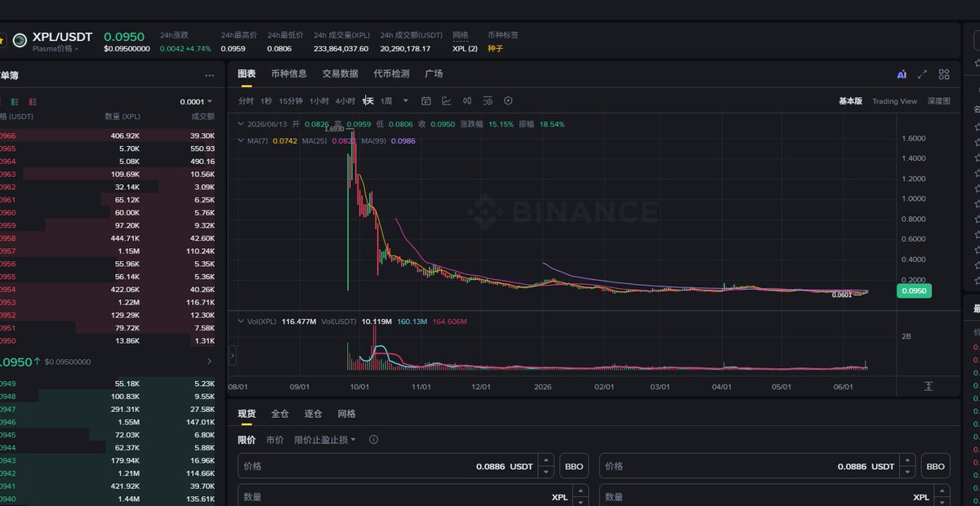Change candlestick chart style icon
Screen dimensions: 980x506
(467, 100)
